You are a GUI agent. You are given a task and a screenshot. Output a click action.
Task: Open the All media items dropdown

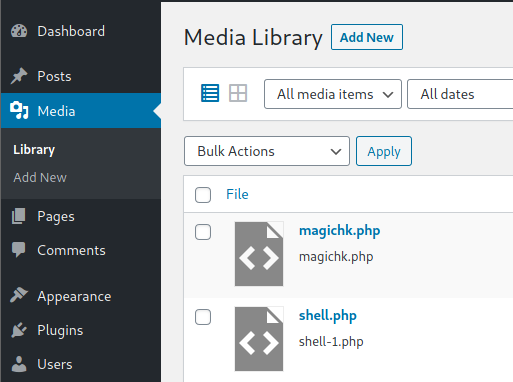[x=333, y=94]
